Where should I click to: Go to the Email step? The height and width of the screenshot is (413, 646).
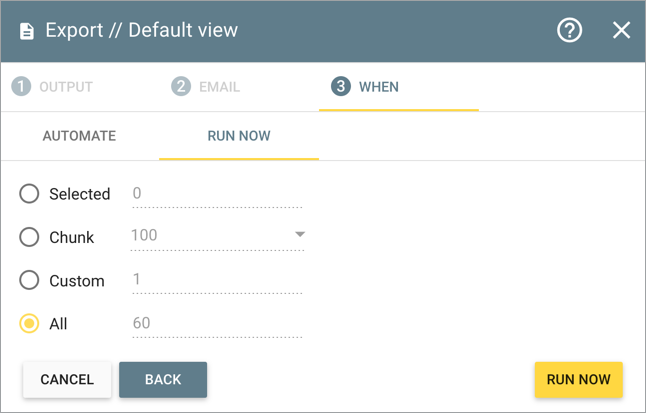tap(218, 87)
